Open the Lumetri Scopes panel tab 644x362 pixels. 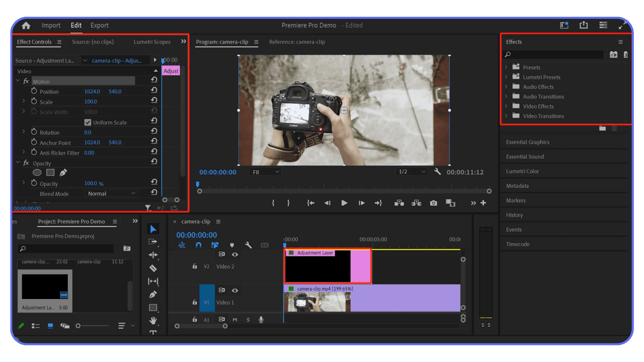click(152, 42)
